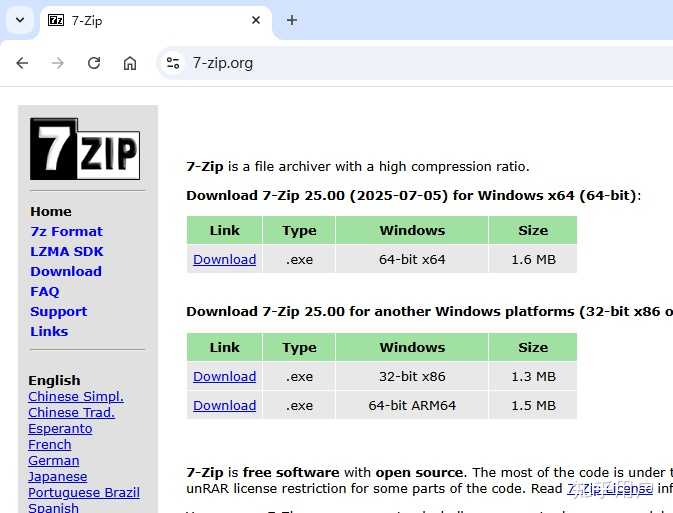This screenshot has height=513, width=673.
Task: Download the 32-bit x86 installer
Action: [224, 376]
